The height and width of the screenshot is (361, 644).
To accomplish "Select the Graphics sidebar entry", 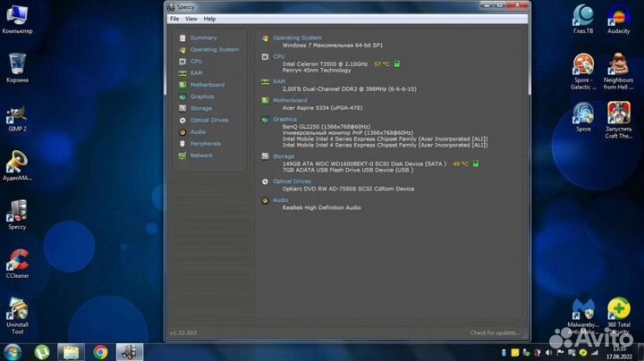I will click(202, 97).
